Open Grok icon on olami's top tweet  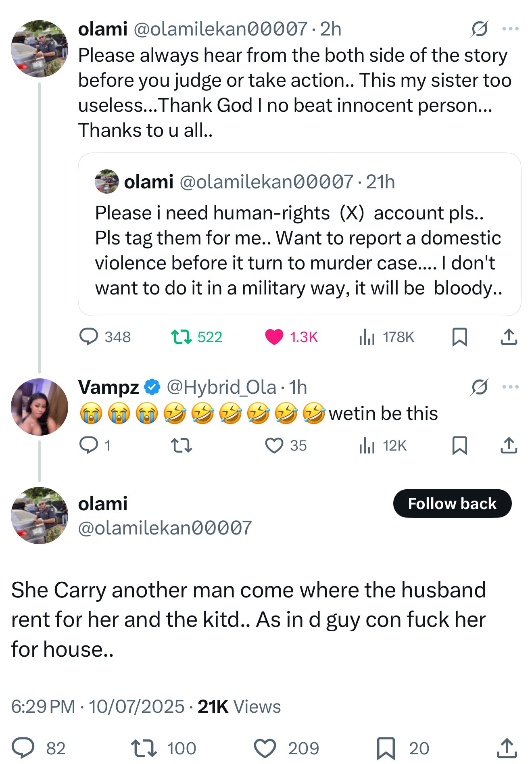[480, 29]
